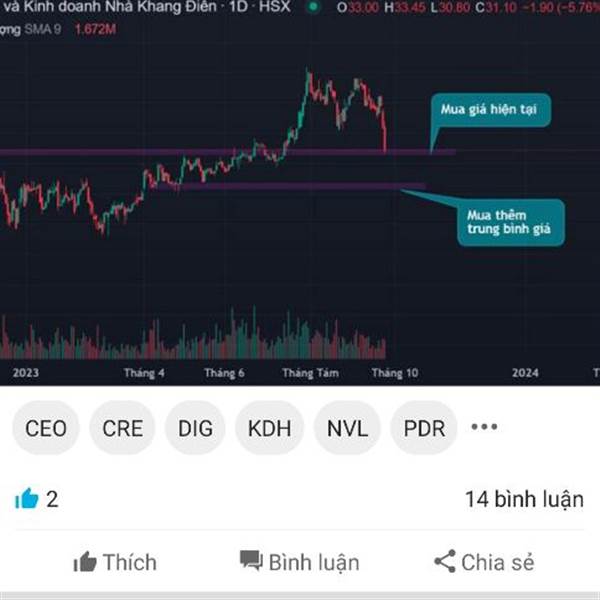Click the Thích thumbs-up icon
600x600 pixels.
click(85, 562)
